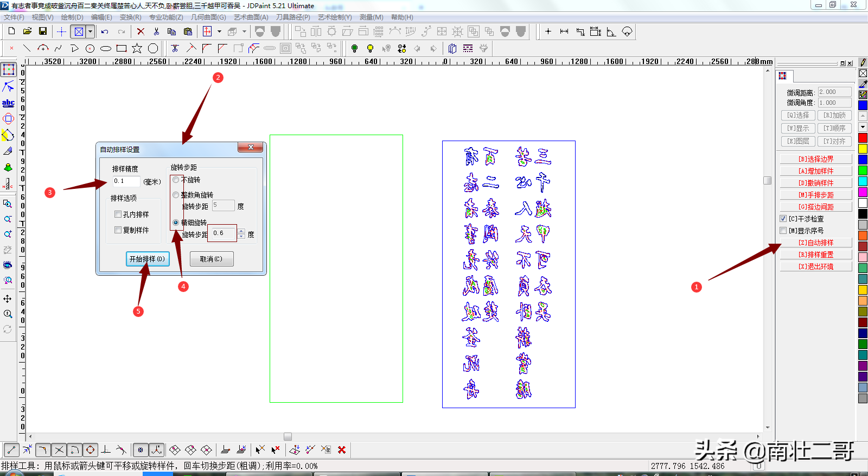Click the abc text tool

pos(8,103)
